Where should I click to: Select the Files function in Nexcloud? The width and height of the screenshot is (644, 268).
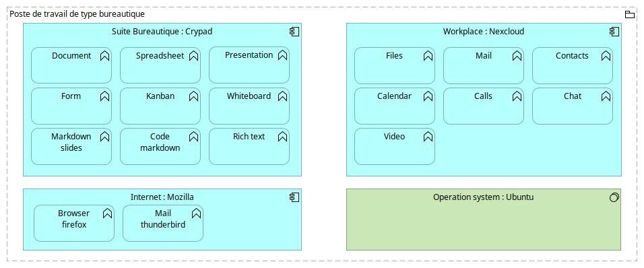(x=395, y=66)
